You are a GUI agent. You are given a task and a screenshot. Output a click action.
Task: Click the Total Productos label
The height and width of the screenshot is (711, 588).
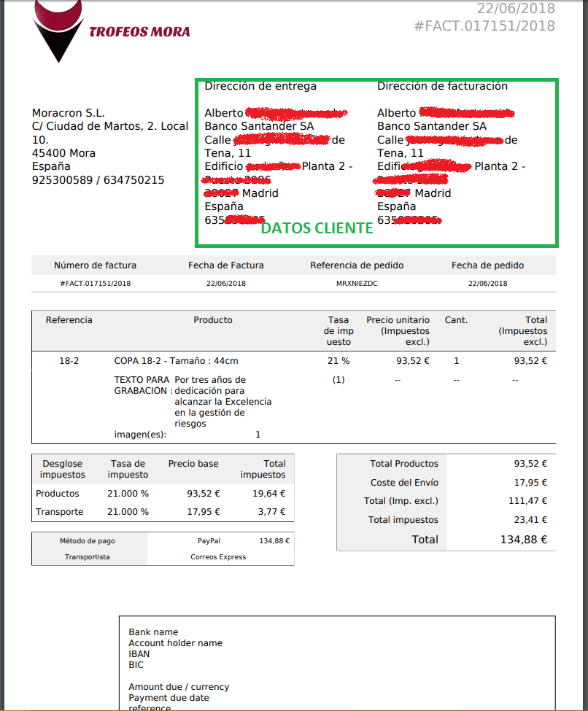point(404,464)
